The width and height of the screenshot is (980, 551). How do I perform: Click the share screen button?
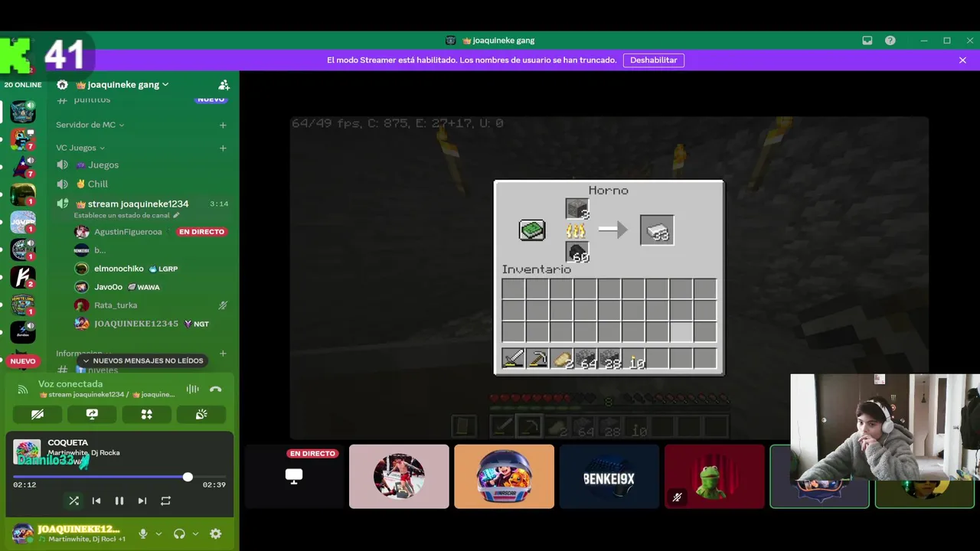pyautogui.click(x=92, y=414)
